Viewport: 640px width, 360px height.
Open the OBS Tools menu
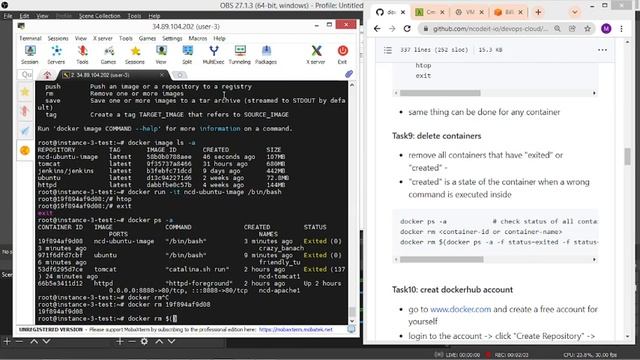[134, 16]
